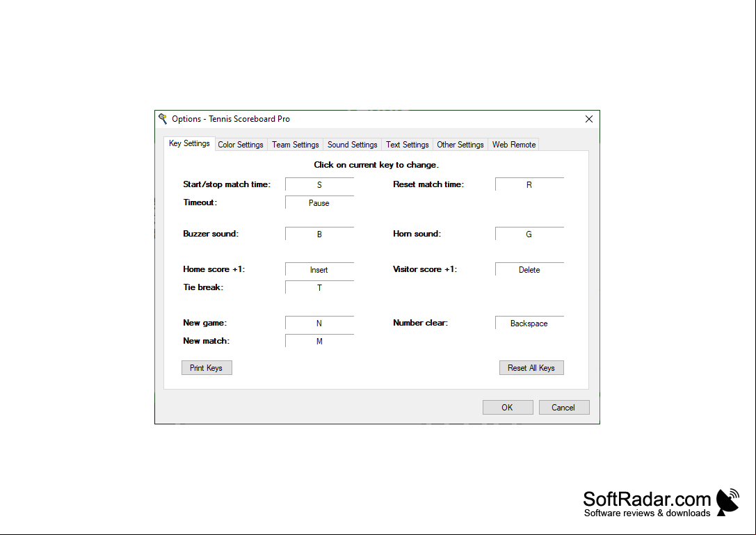The width and height of the screenshot is (756, 535).
Task: Change the New match key field
Action: pos(319,342)
